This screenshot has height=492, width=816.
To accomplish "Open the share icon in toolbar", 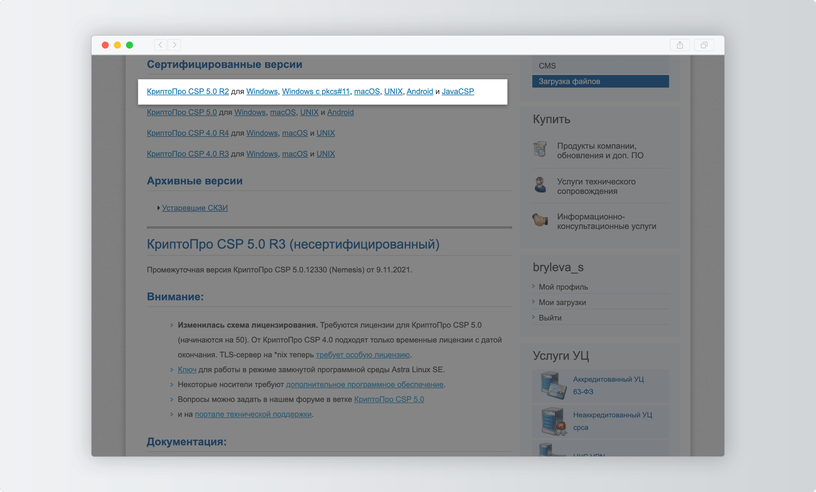I will (680, 45).
